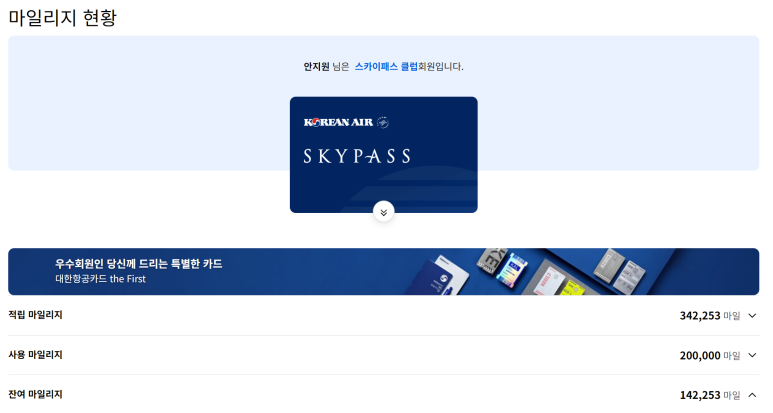Click the 142,253 마일 remaining mileage value
This screenshot has width=773, height=413.
coord(710,395)
